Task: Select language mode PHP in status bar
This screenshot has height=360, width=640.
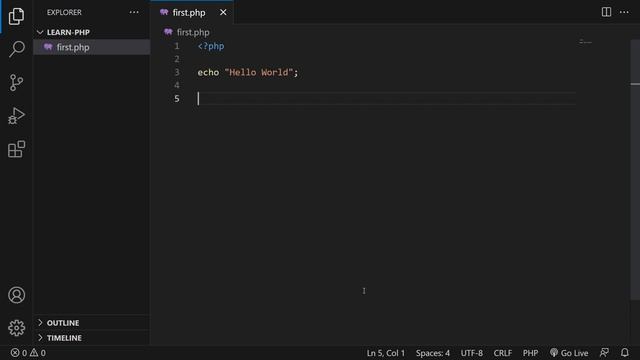Action: [x=530, y=353]
